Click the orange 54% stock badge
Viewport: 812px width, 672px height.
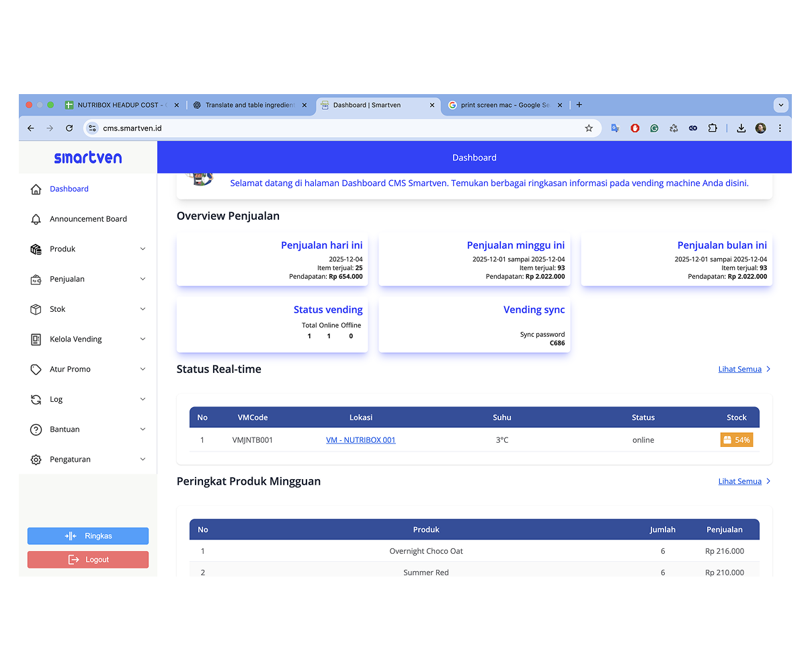pyautogui.click(x=736, y=440)
